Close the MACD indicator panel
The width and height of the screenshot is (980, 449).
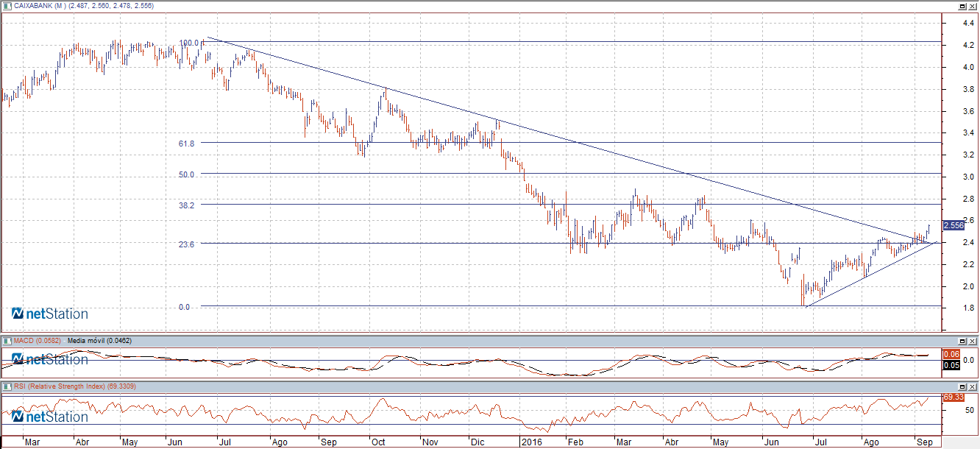973,342
